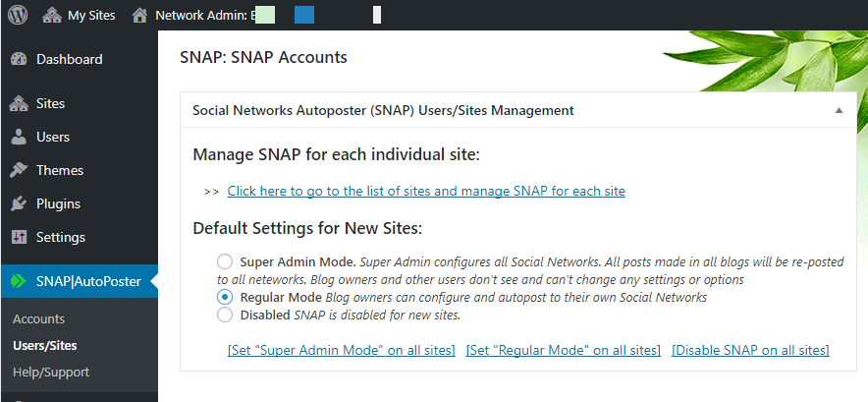Select Super Admin Mode radio button
The width and height of the screenshot is (868, 402).
[x=225, y=261]
